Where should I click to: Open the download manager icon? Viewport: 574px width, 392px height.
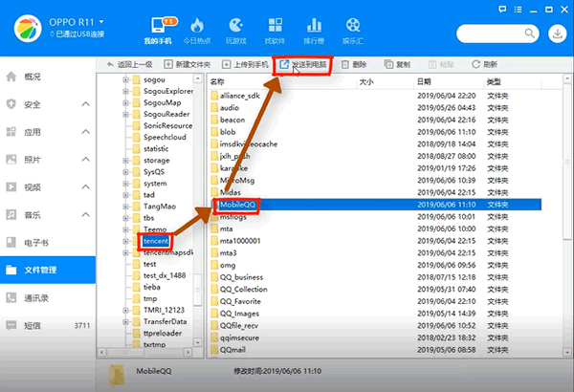click(557, 33)
